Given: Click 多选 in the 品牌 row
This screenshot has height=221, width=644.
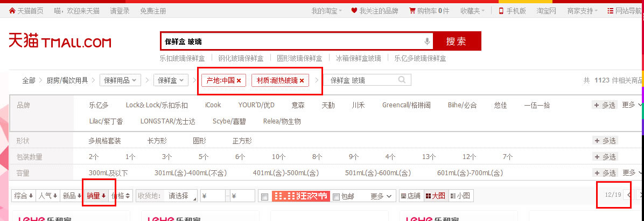Looking at the screenshot, I should (x=605, y=105).
